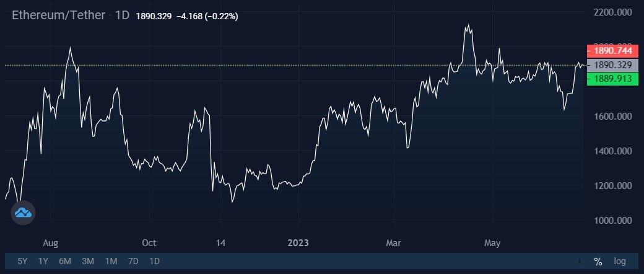644x274 pixels.
Task: Choose 1D range in bottom toolbar
Action: click(x=154, y=261)
